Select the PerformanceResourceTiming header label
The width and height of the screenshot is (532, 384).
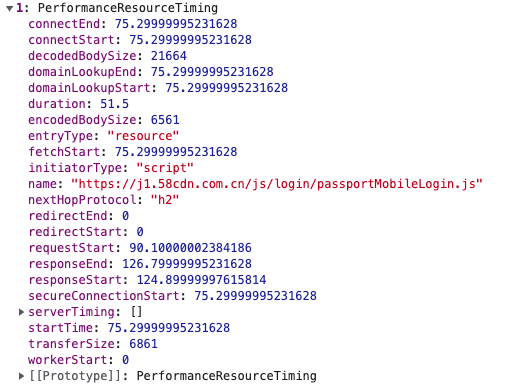tap(128, 8)
